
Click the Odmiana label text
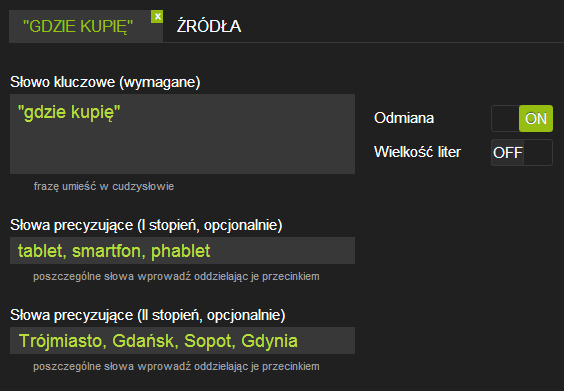(404, 118)
